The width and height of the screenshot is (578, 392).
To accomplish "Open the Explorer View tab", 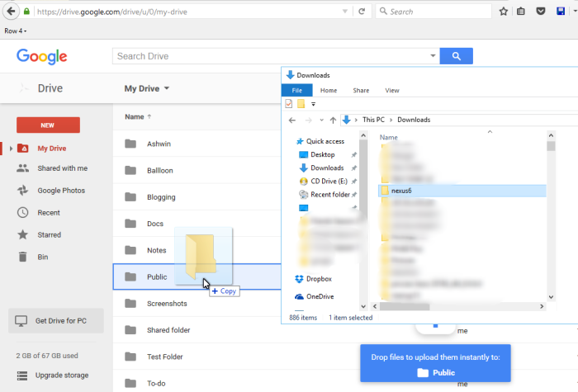I will click(392, 90).
